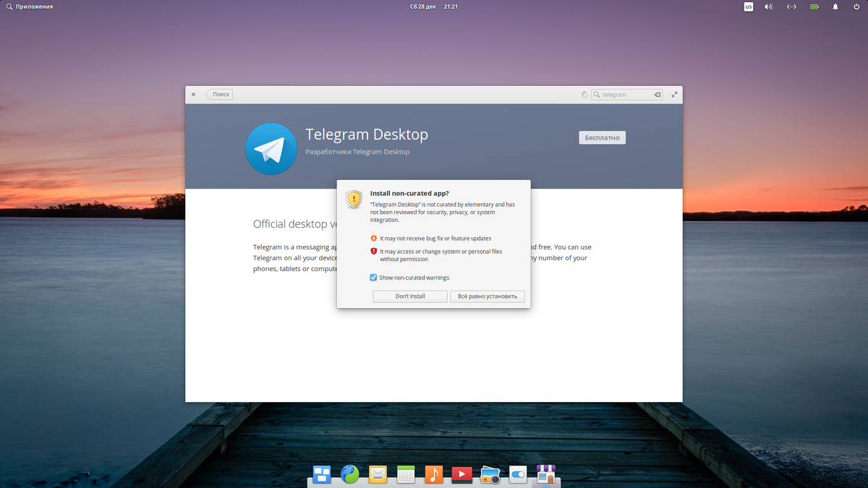Viewport: 868px width, 488px height.
Task: Open the date and time indicator
Action: [x=434, y=7]
